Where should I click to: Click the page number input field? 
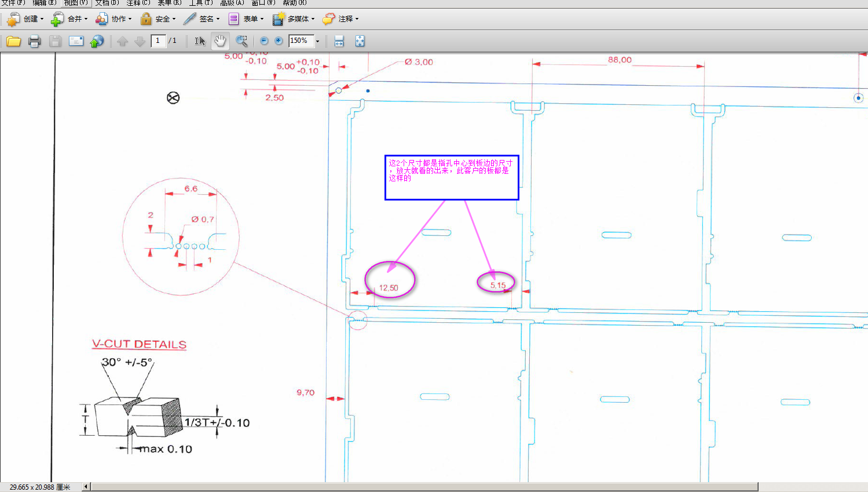pos(158,41)
